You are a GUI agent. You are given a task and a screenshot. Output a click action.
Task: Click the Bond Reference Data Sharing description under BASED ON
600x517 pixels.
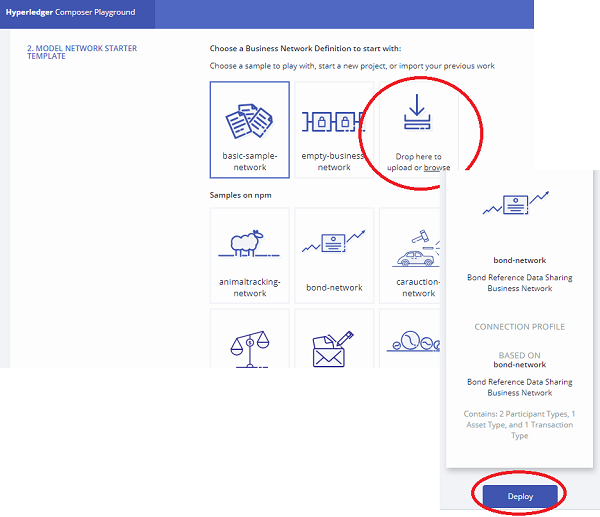coord(520,387)
